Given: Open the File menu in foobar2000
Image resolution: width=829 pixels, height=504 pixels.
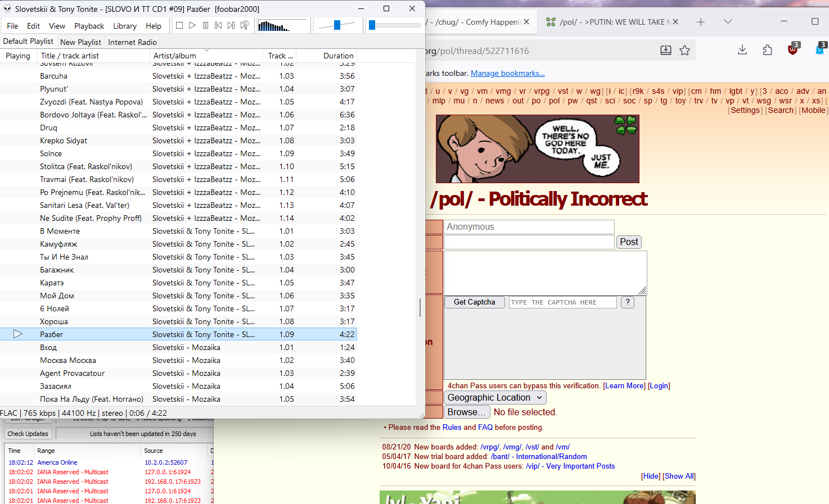Looking at the screenshot, I should click(x=12, y=26).
